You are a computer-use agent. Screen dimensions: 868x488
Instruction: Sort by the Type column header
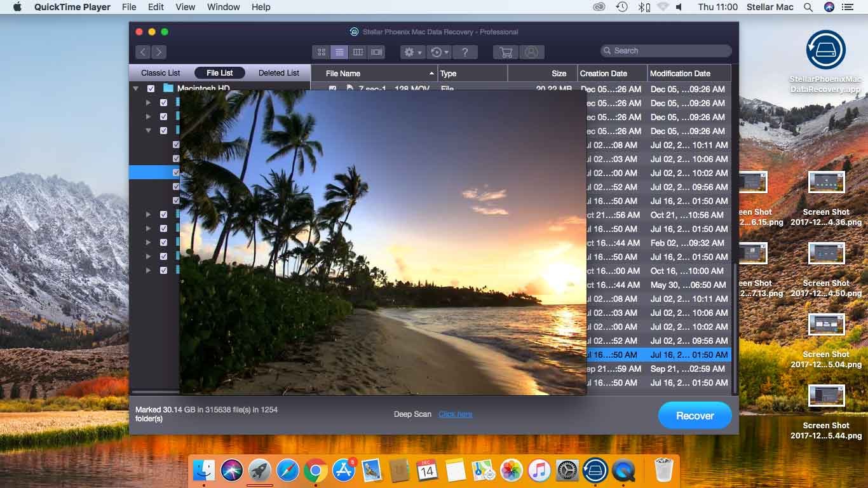473,74
